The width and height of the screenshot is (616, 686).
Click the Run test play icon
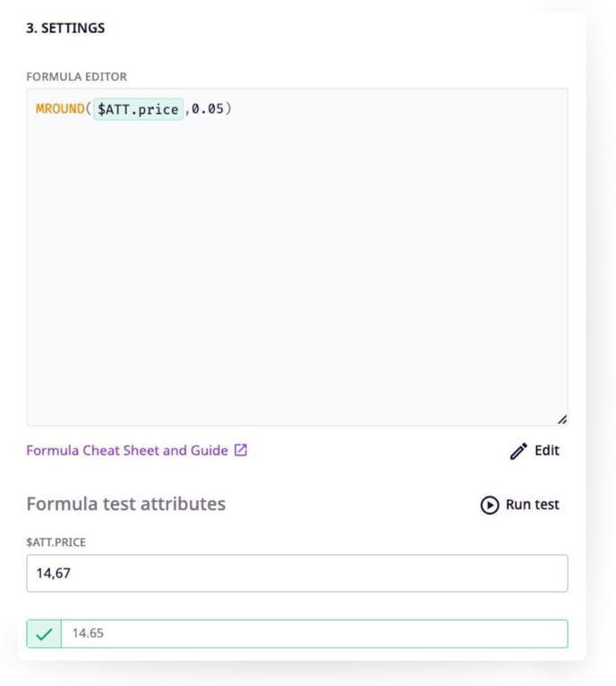pyautogui.click(x=490, y=505)
